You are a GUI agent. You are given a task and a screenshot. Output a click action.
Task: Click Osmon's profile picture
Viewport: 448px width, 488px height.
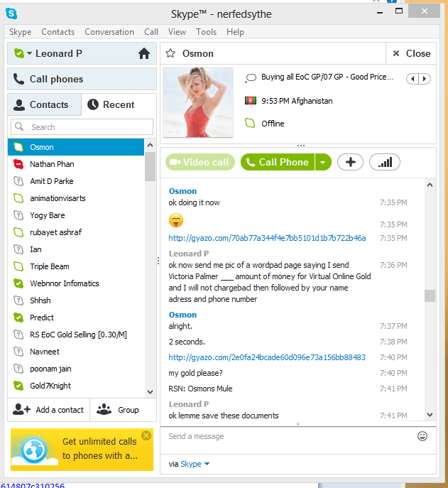tap(198, 102)
